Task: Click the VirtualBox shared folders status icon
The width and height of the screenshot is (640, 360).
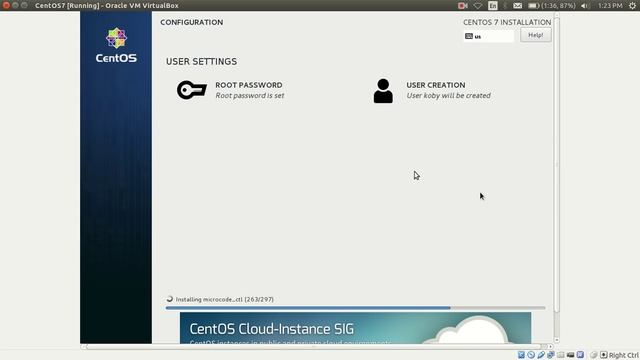Action: (560, 355)
